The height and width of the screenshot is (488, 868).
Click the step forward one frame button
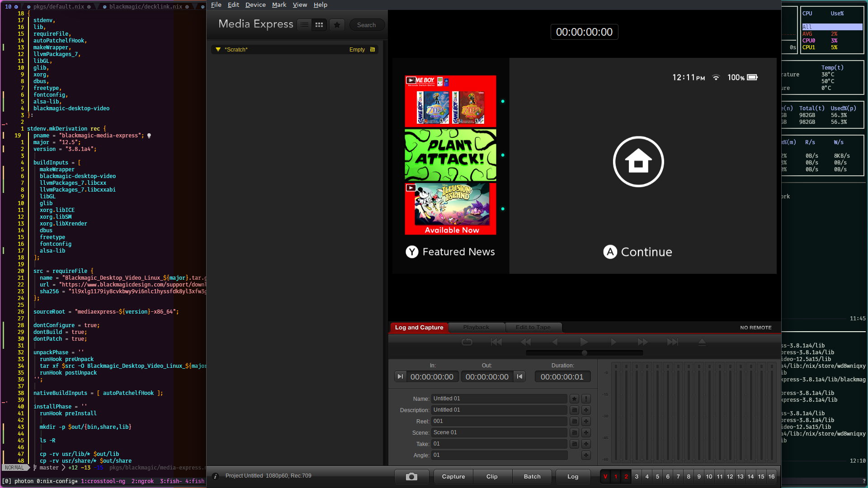pos(613,342)
